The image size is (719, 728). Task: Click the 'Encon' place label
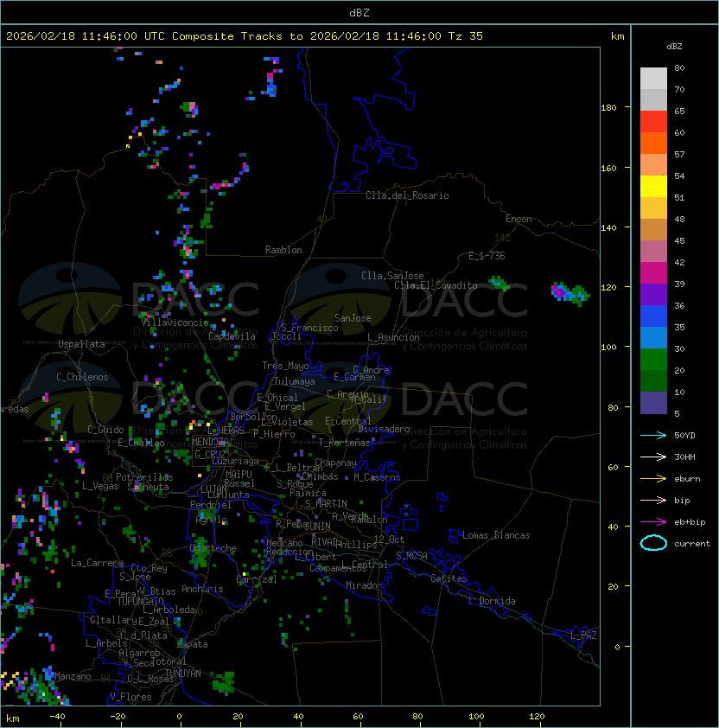click(x=519, y=219)
